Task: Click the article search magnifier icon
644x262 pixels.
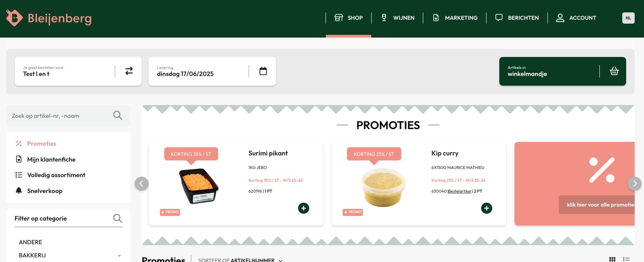Action: pyautogui.click(x=118, y=115)
